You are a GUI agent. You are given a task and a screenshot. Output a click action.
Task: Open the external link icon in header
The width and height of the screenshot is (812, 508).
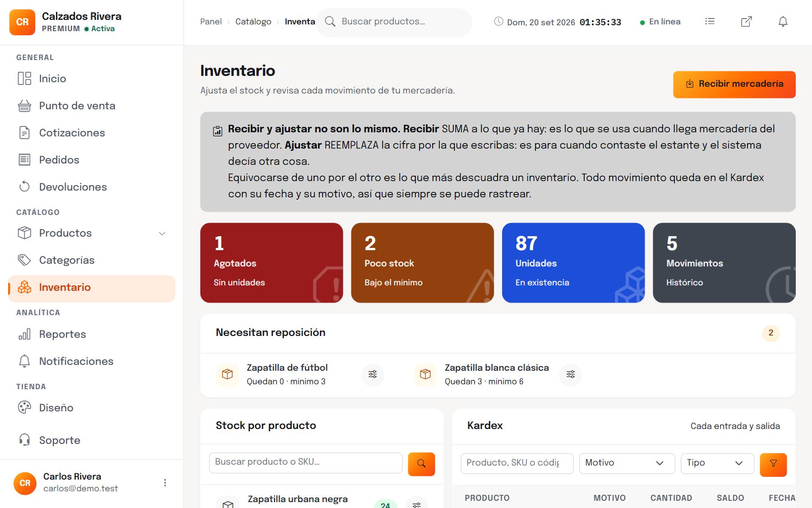pyautogui.click(x=747, y=22)
